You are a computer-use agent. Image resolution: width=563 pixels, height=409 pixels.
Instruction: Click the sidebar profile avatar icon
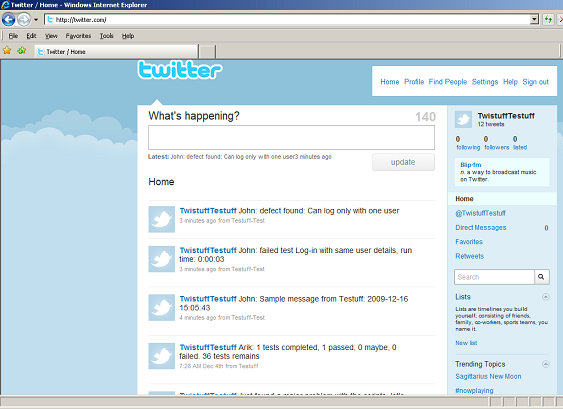click(464, 120)
